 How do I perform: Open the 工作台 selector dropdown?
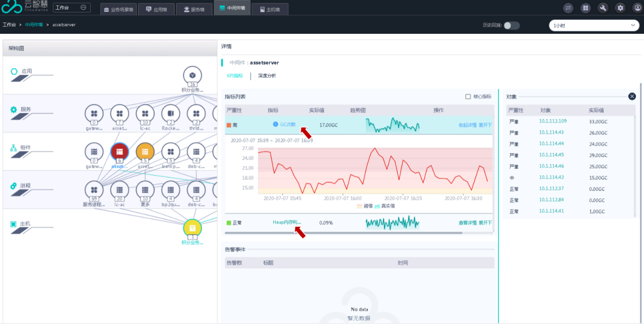pos(71,8)
